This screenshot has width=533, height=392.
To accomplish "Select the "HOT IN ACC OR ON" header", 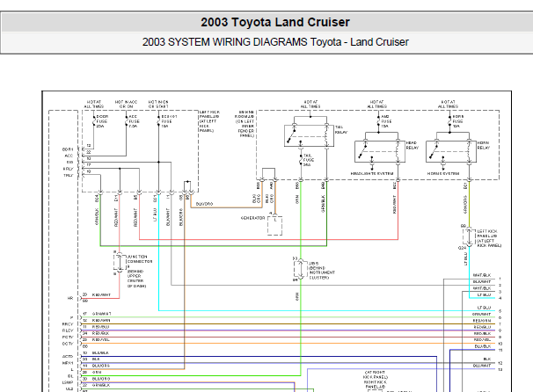I will 126,105.
